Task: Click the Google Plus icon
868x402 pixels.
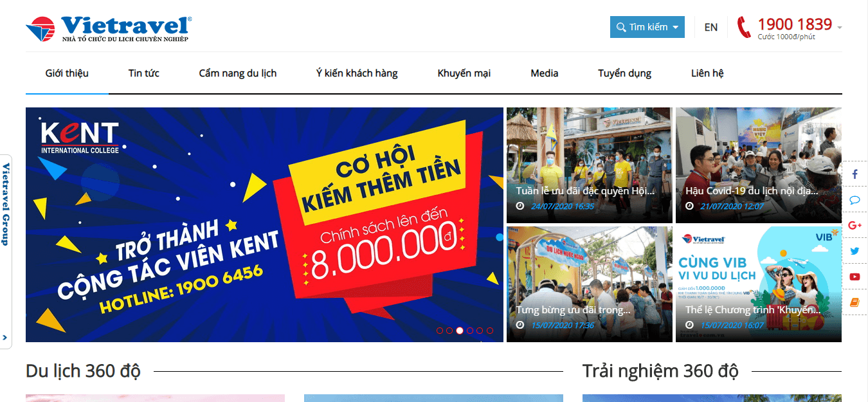Action: coord(854,225)
